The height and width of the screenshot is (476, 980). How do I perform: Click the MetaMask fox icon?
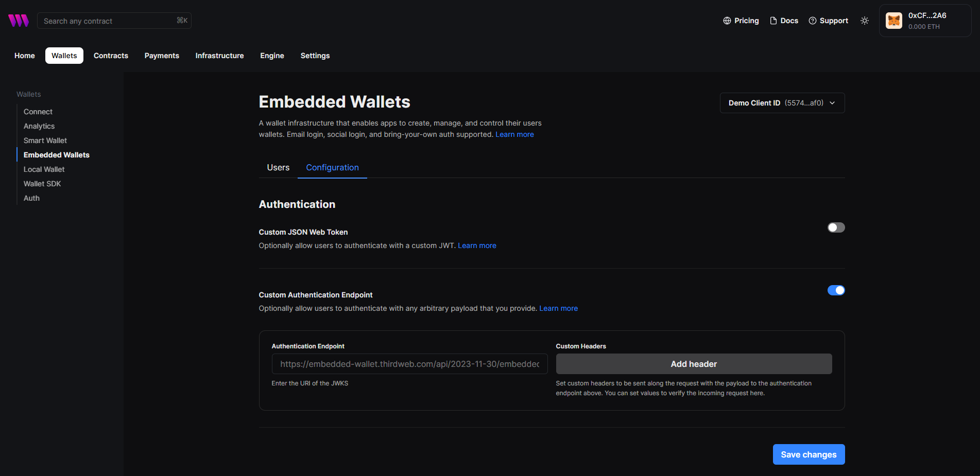(894, 21)
